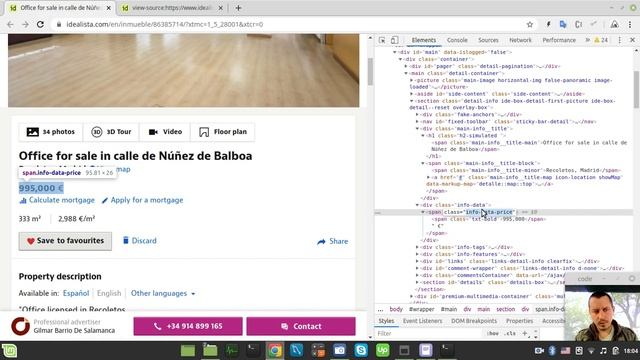Click the Calculate mortgage link
Image resolution: width=640 pixels, height=360 pixels.
pyautogui.click(x=57, y=200)
